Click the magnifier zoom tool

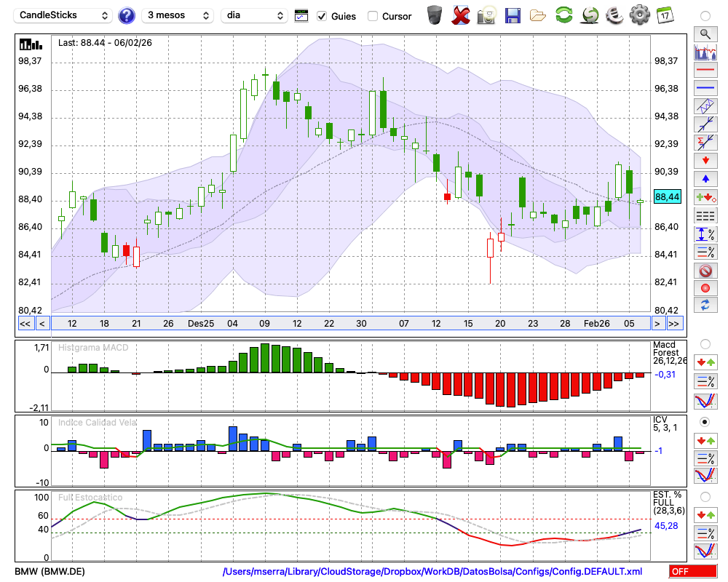(x=705, y=33)
